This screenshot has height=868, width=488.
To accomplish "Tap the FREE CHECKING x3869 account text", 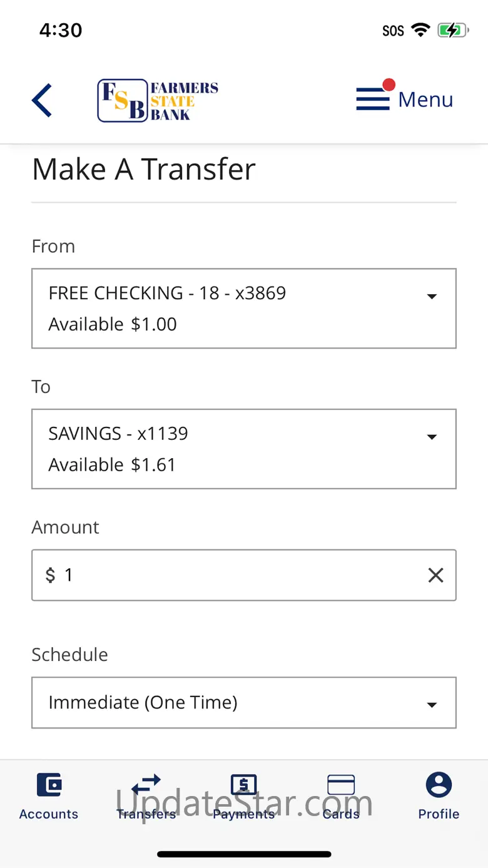I will 167,293.
